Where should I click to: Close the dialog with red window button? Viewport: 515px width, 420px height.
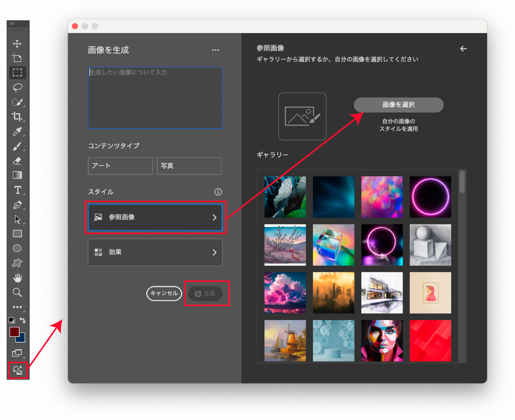[x=75, y=26]
